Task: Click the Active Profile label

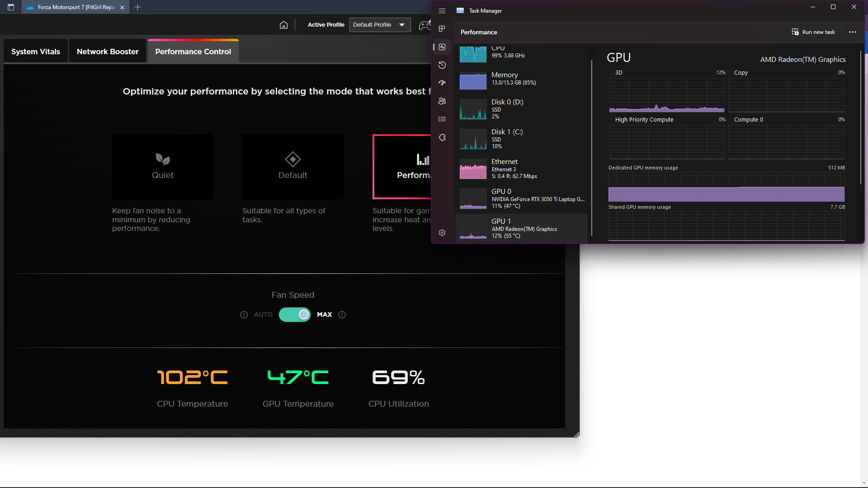Action: click(326, 25)
